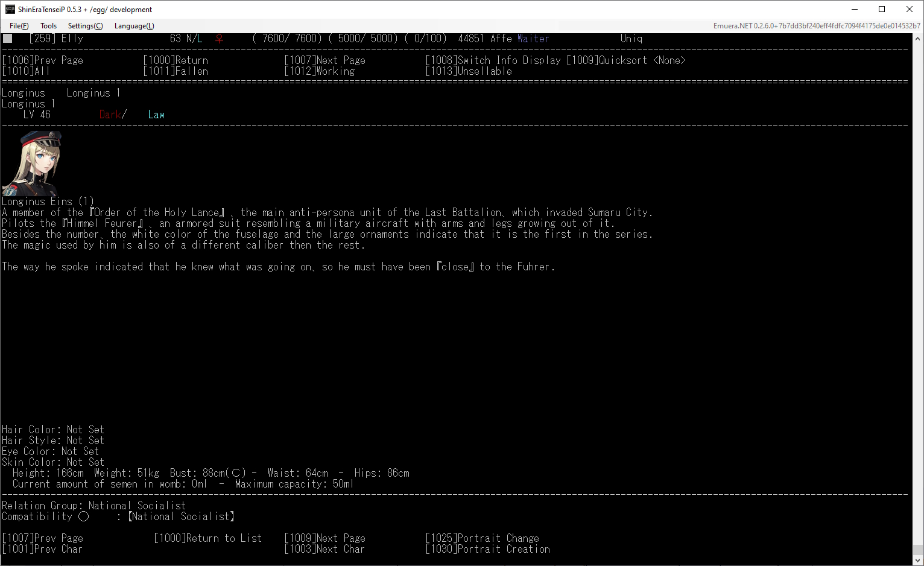Click the 'Longinus Eins (1)' name
The width and height of the screenshot is (924, 566).
click(48, 202)
